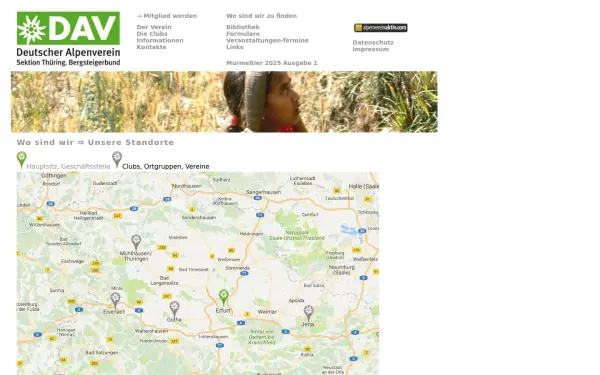Open Wo sind wir zu finden link
Image resolution: width=600 pixels, height=375 pixels.
pyautogui.click(x=261, y=16)
